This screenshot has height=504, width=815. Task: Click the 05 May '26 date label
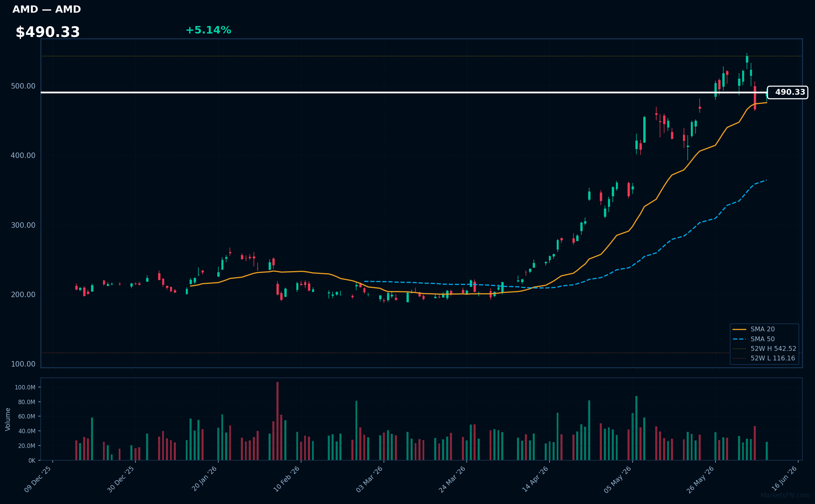[x=618, y=479]
